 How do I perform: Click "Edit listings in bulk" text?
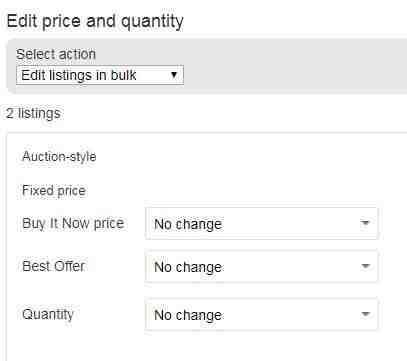tap(79, 75)
